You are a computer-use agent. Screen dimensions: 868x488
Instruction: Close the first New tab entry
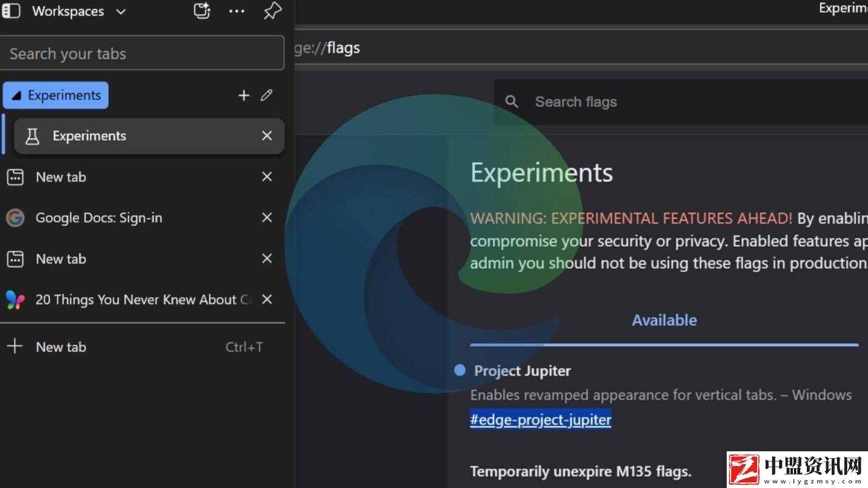(x=267, y=177)
